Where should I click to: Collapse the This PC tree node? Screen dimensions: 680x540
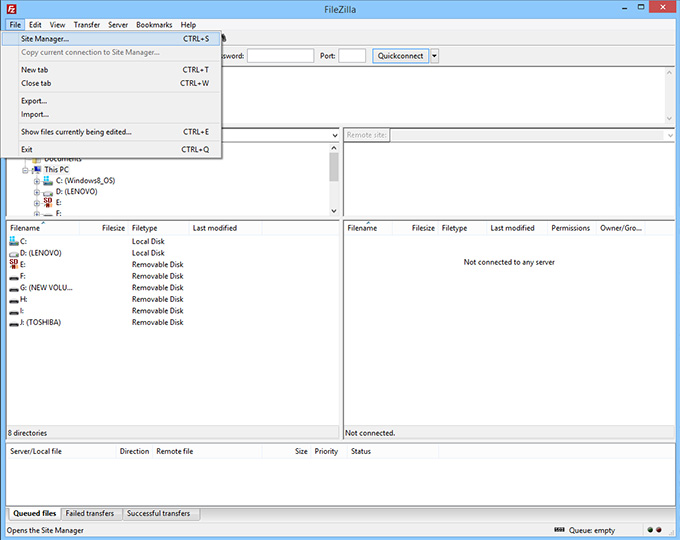[x=25, y=170]
